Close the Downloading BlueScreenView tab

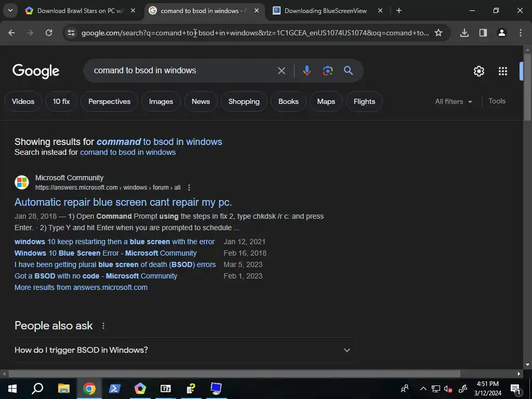(380, 10)
